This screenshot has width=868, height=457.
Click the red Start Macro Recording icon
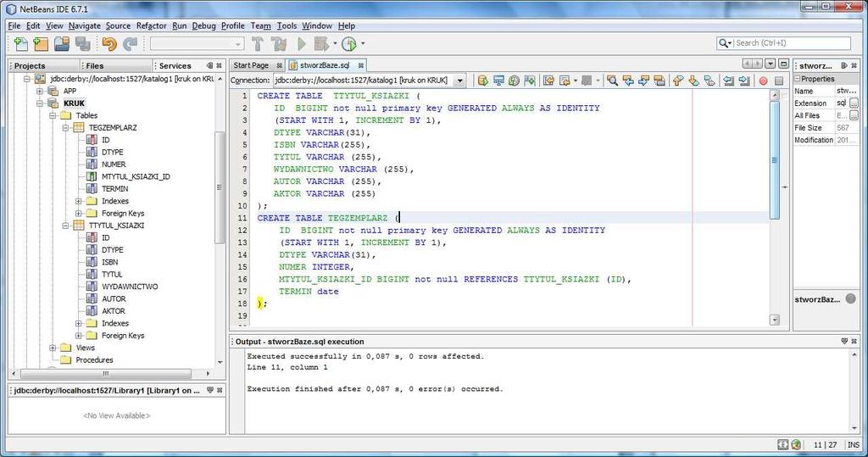point(764,81)
